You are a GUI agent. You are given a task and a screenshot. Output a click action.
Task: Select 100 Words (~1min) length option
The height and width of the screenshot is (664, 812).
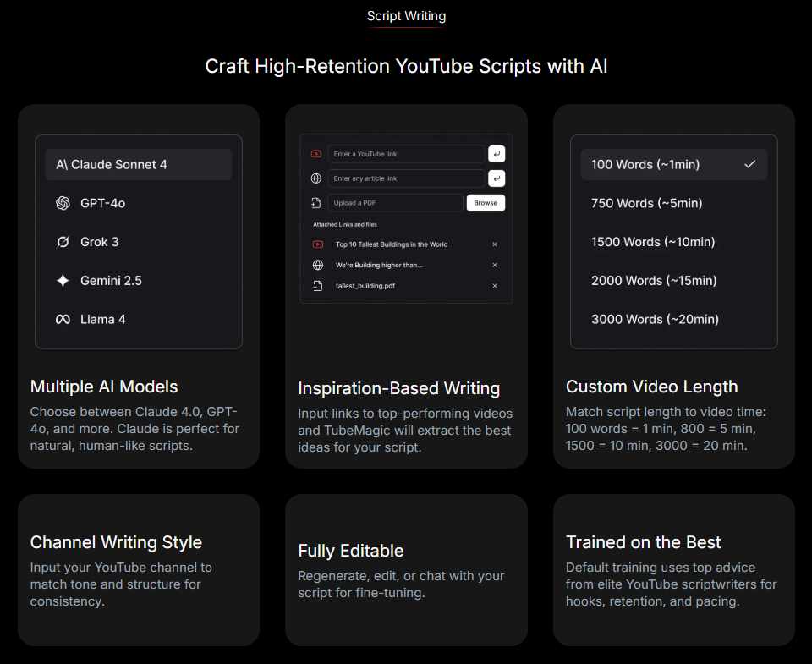674,165
